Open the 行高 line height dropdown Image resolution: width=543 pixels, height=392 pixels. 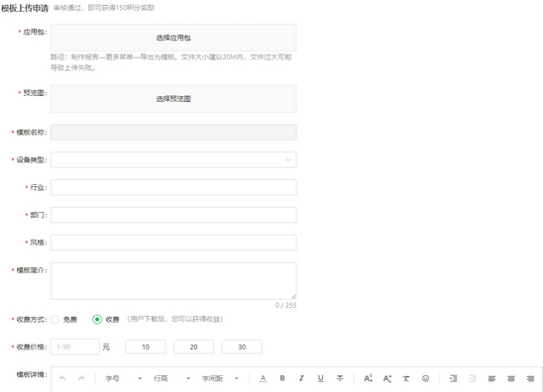172,378
